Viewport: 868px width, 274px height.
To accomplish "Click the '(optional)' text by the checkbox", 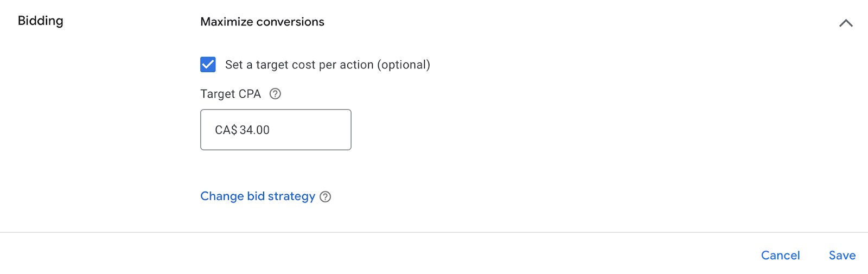I will [x=403, y=65].
